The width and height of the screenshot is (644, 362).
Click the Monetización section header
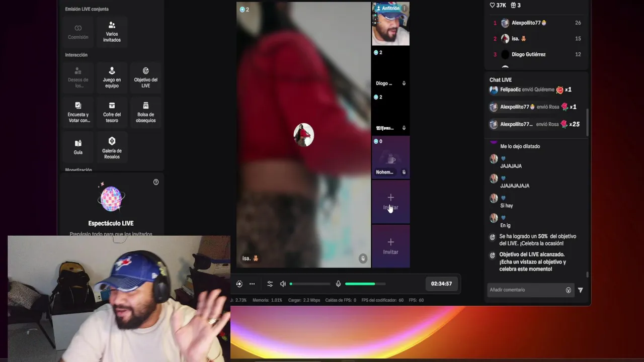pos(78,170)
